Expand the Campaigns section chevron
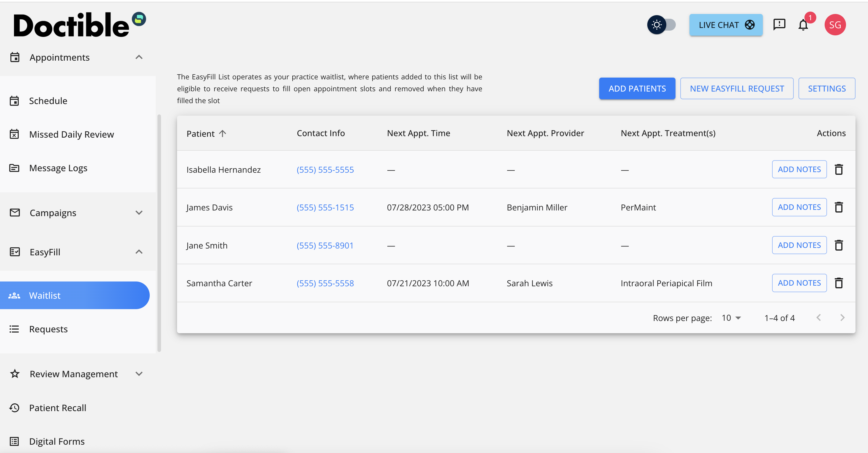This screenshot has width=868, height=453. [139, 213]
